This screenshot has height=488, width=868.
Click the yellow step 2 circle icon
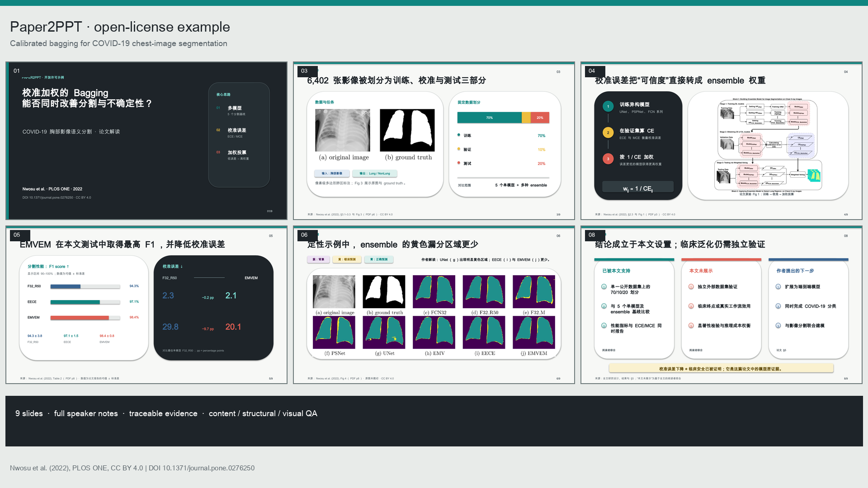(x=608, y=133)
